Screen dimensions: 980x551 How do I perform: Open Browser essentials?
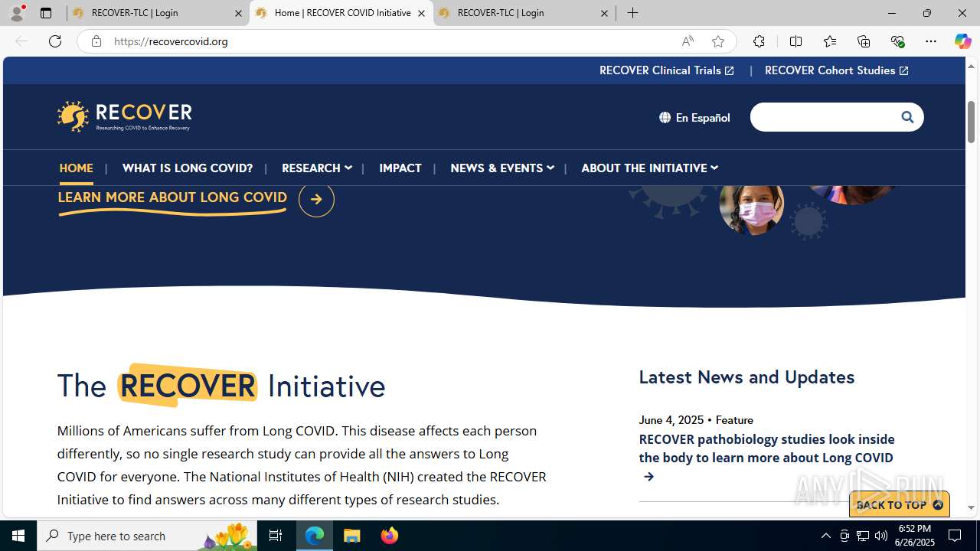(x=897, y=41)
